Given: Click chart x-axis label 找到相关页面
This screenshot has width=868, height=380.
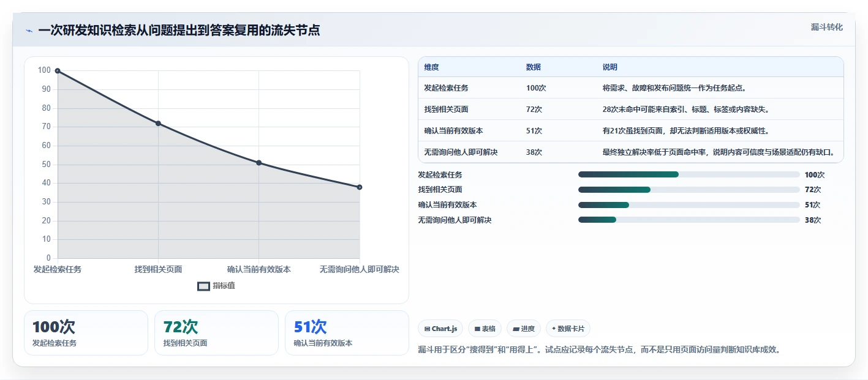Looking at the screenshot, I should (158, 270).
